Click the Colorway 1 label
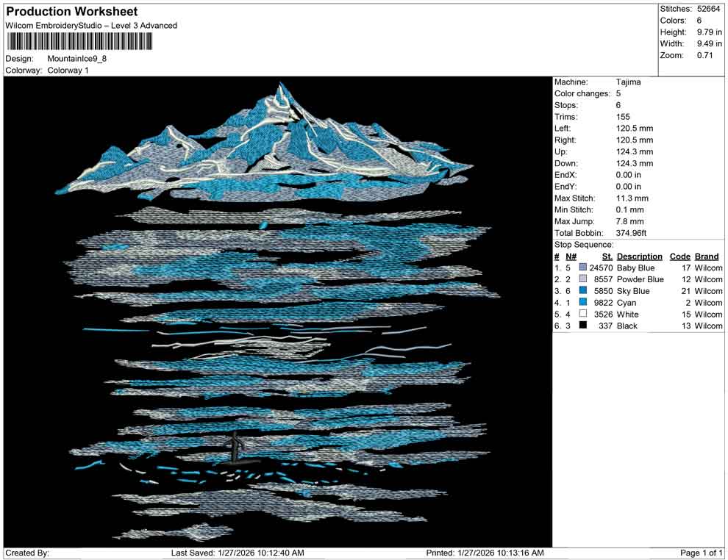728x560 pixels. 67,70
